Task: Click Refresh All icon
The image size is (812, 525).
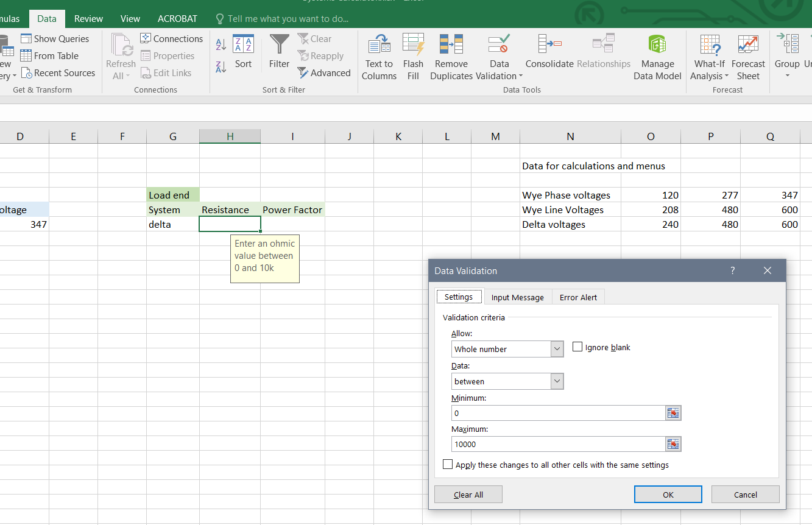Action: [x=121, y=45]
